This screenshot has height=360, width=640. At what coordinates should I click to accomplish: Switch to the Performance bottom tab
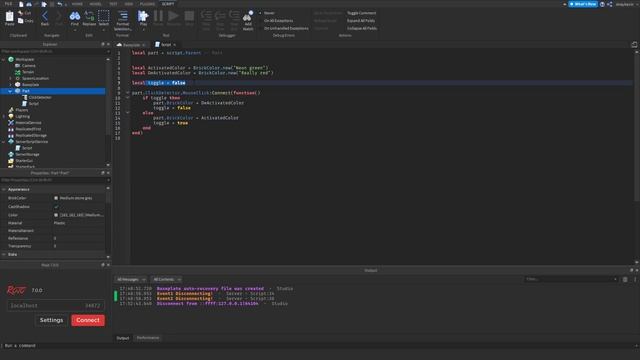click(x=148, y=338)
